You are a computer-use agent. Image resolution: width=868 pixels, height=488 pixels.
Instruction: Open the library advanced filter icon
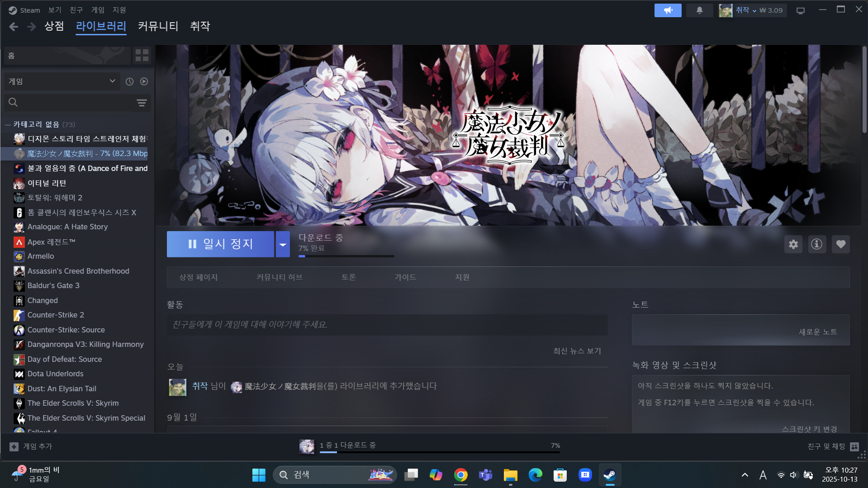click(x=142, y=103)
